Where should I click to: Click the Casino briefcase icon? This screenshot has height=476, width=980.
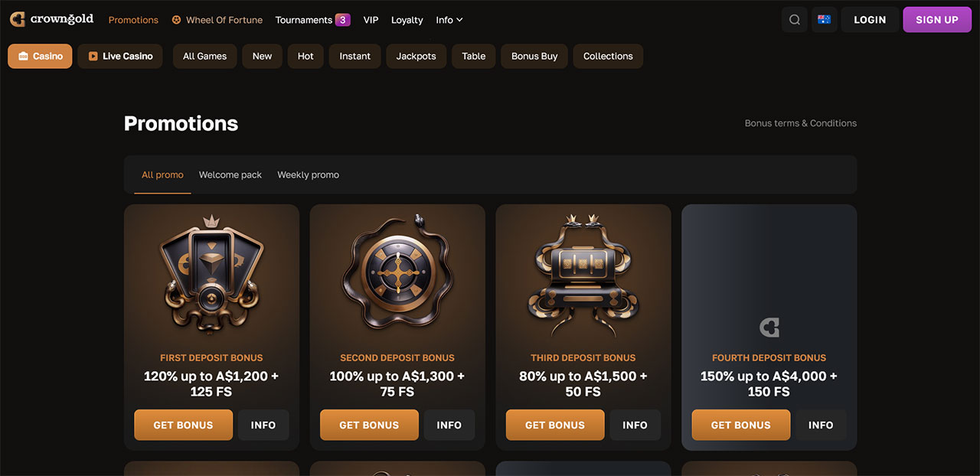tap(23, 56)
